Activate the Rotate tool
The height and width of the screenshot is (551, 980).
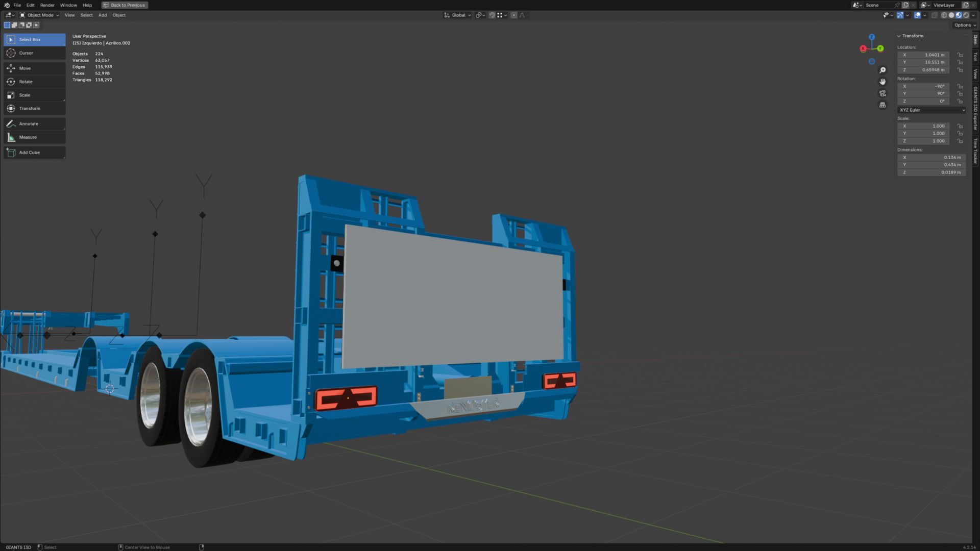point(34,82)
